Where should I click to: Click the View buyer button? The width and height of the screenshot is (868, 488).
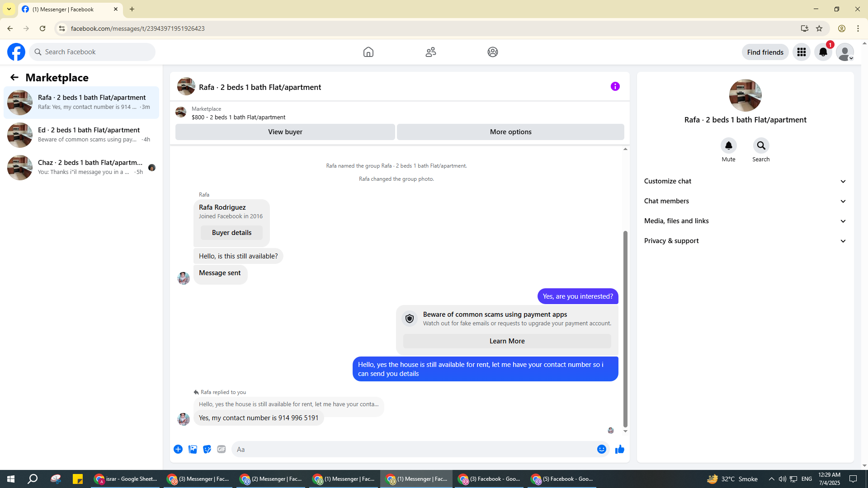[x=285, y=132]
